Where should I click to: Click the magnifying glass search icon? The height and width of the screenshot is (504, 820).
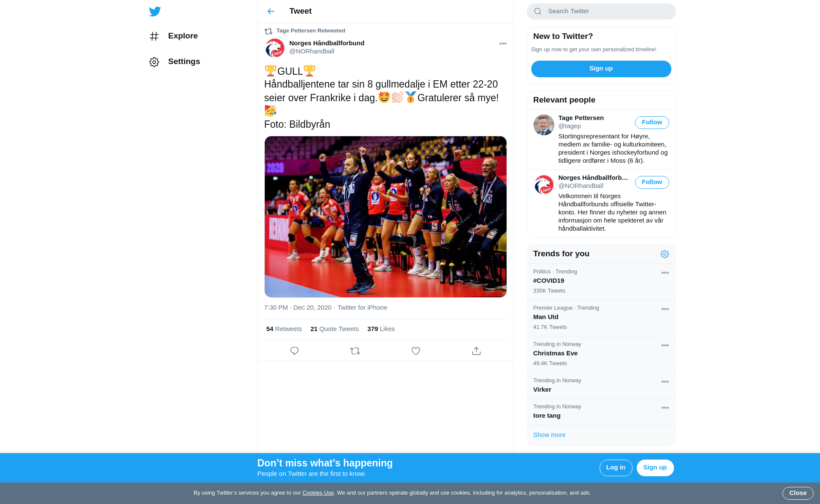coord(538,12)
